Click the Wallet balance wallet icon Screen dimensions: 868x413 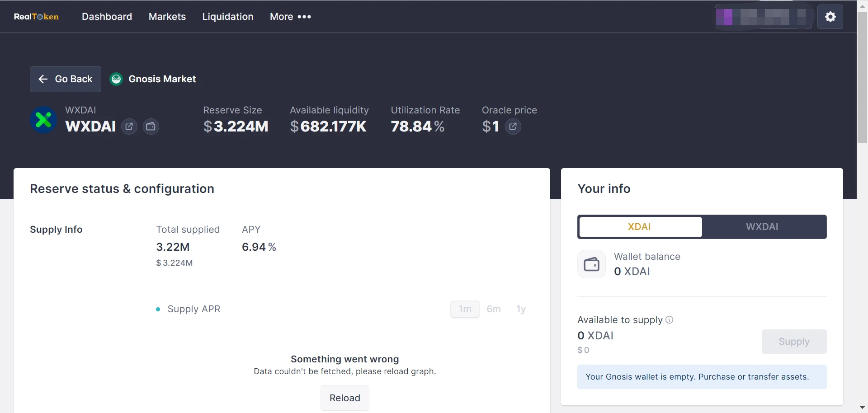[591, 264]
